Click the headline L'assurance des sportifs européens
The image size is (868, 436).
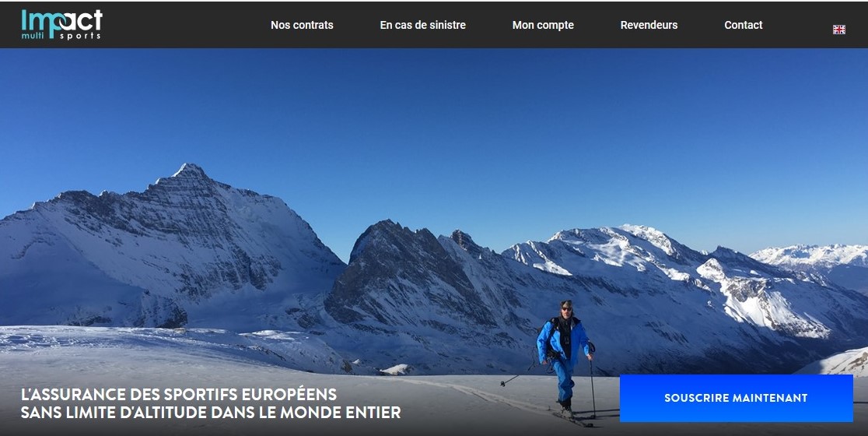click(179, 395)
